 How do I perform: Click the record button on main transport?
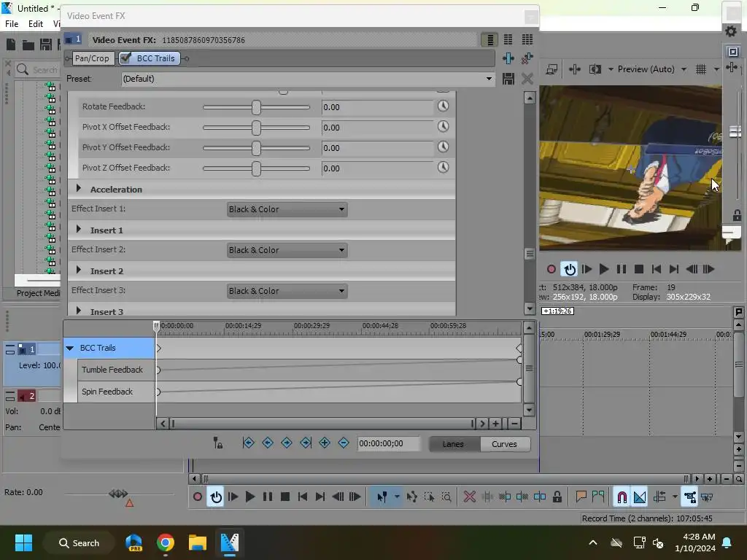click(197, 497)
